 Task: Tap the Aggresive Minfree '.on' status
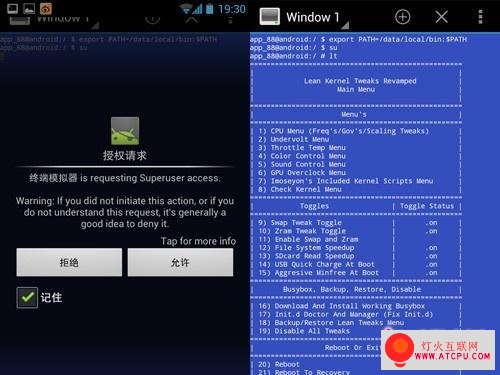[x=431, y=273]
